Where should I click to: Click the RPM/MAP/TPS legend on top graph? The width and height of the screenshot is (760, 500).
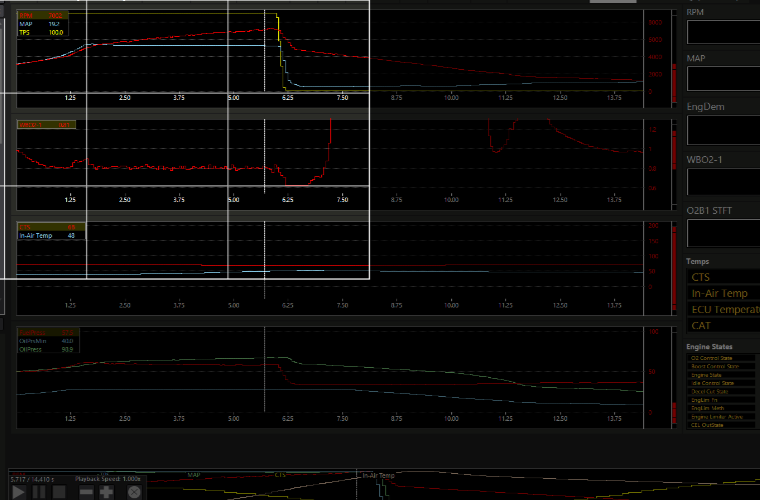(44, 24)
